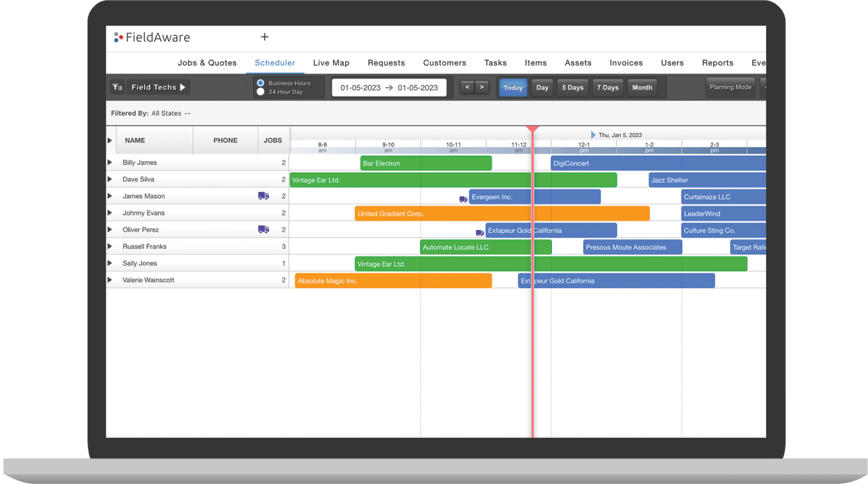Screen dimensions: 868x484
Task: Click the 7 Days view button
Action: pyautogui.click(x=607, y=87)
